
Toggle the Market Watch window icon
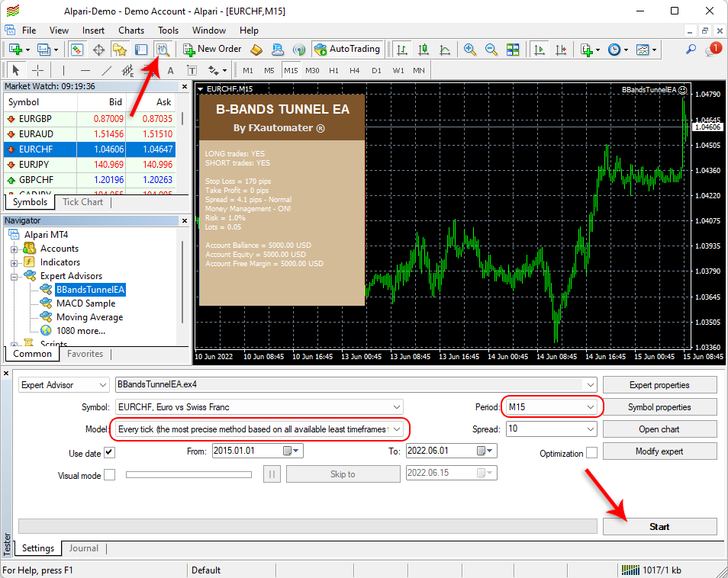coord(77,50)
